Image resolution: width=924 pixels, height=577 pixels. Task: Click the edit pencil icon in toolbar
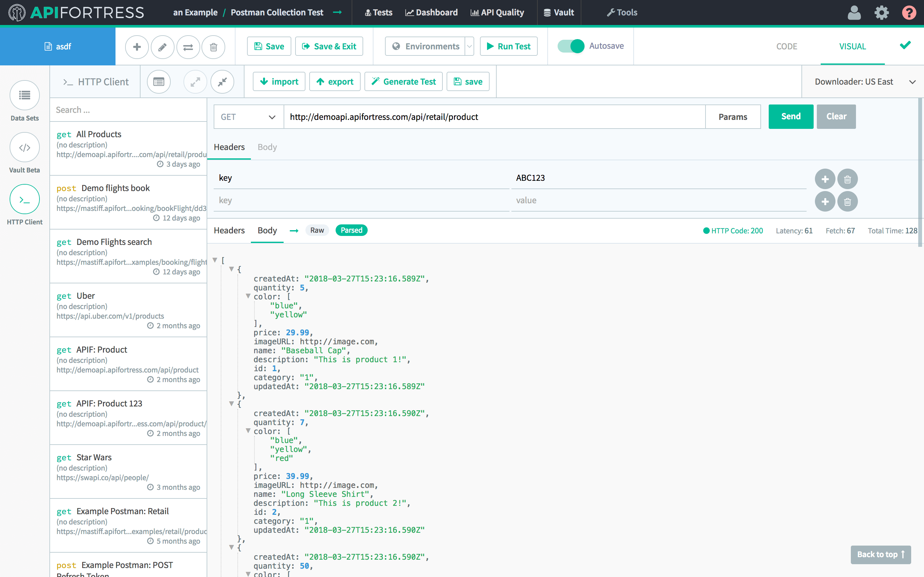[x=162, y=46]
